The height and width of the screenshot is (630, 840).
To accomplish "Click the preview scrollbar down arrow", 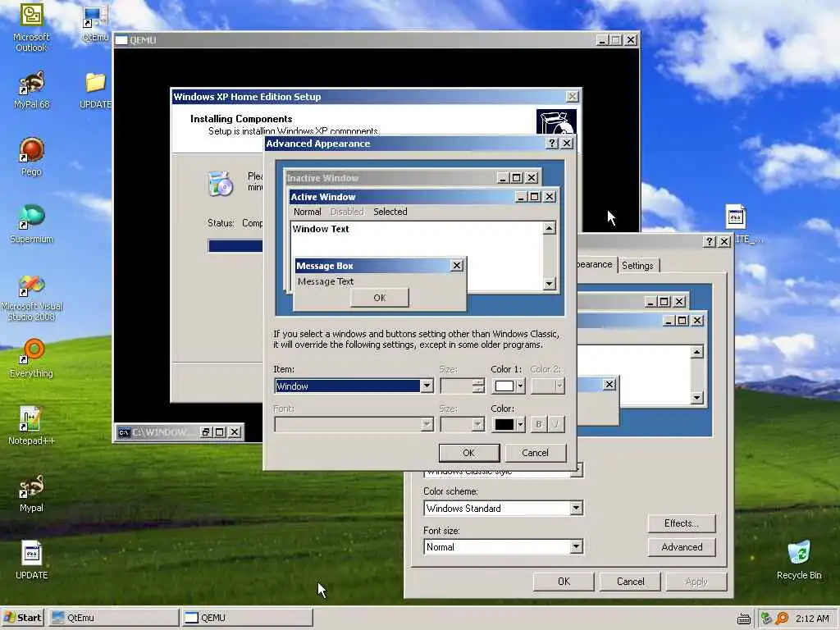I will (549, 284).
